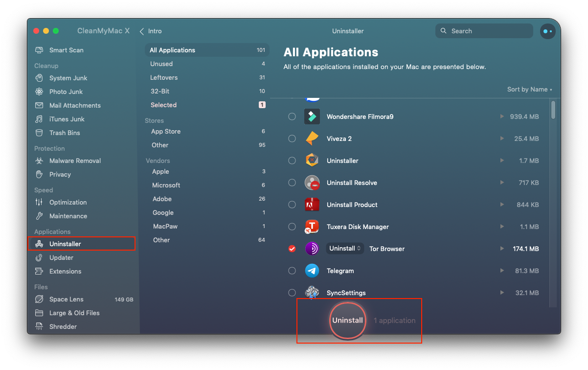The width and height of the screenshot is (588, 370).
Task: Go back to Intro
Action: 151,31
